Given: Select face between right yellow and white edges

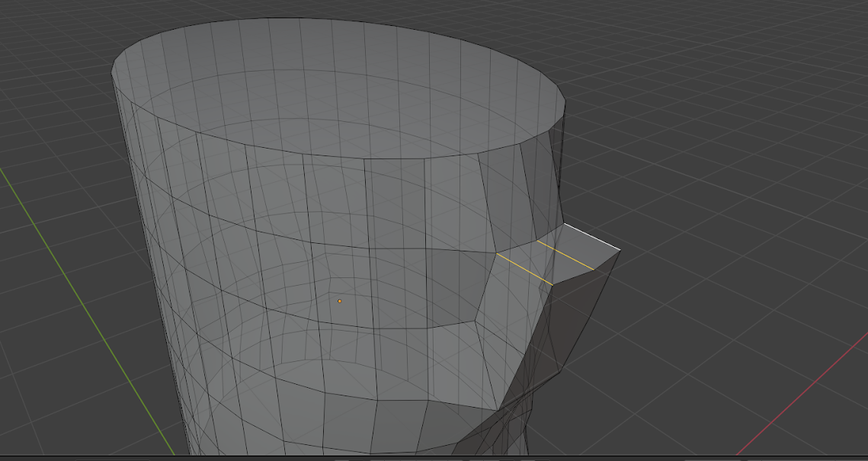Looking at the screenshot, I should [x=581, y=246].
